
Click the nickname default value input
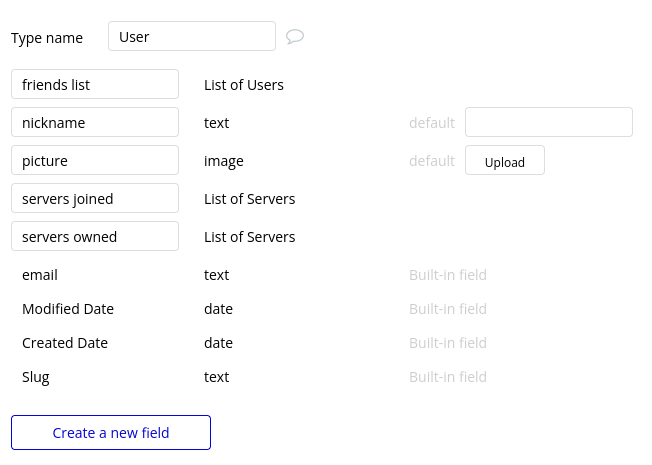point(549,122)
